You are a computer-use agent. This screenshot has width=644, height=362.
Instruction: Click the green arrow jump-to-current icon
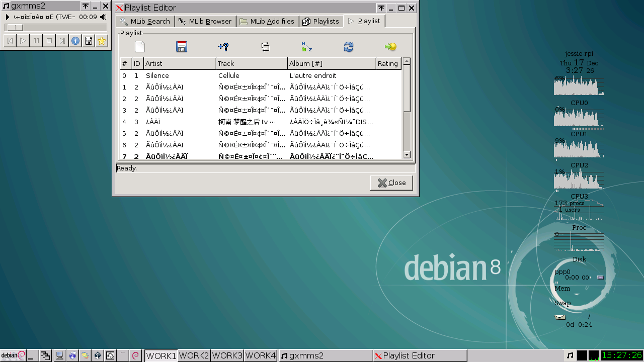pyautogui.click(x=390, y=47)
